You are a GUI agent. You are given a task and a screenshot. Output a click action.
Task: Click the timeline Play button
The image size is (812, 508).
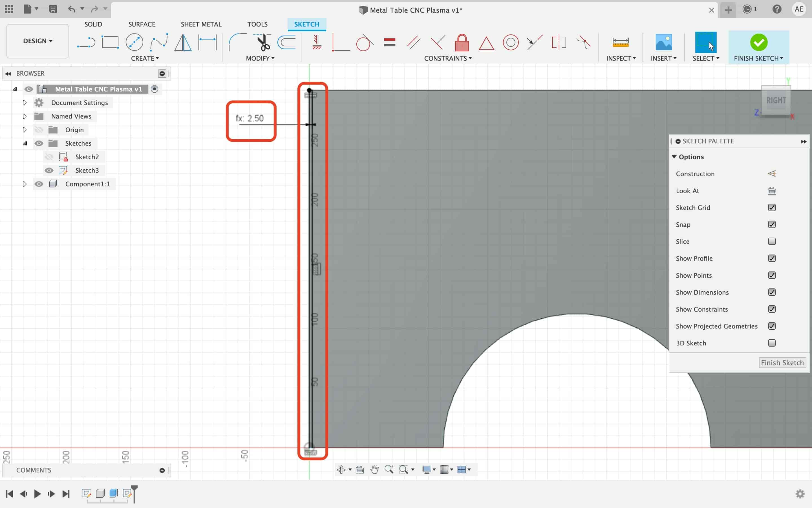37,494
